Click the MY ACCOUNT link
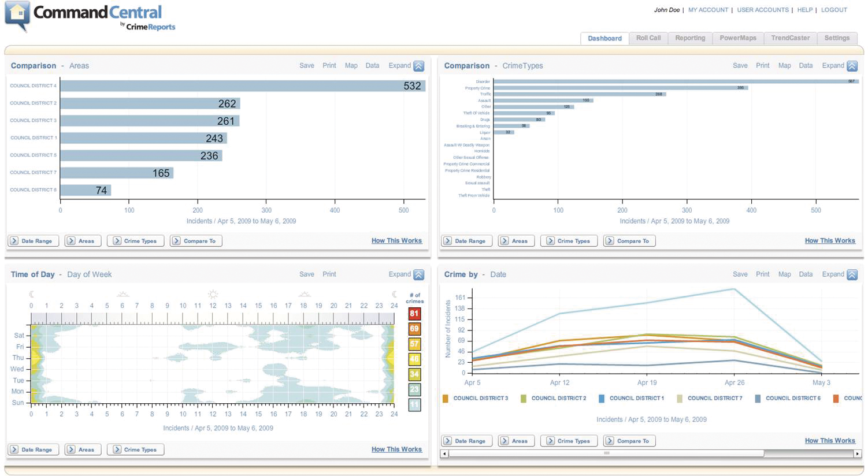This screenshot has height=476, width=868. [x=708, y=10]
